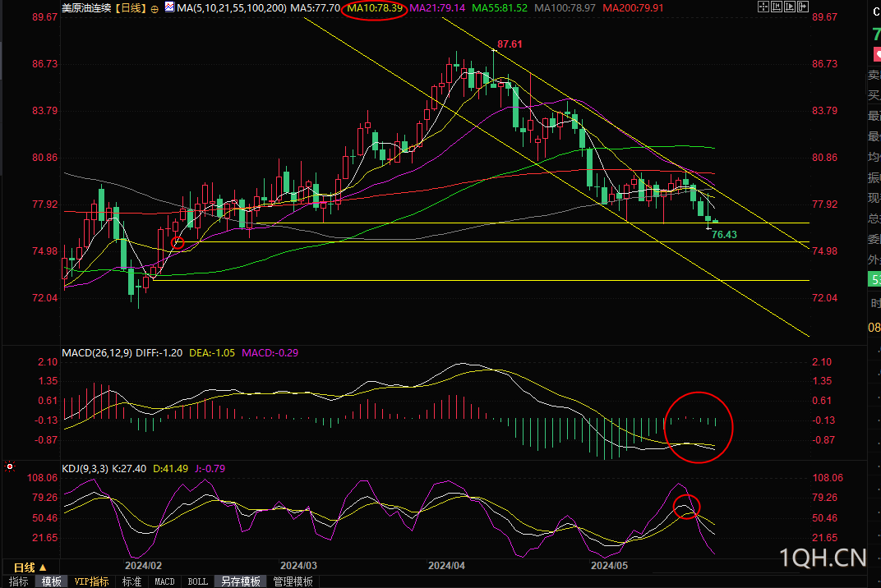Apply the BOLL template
Viewport: 881px width, 588px height.
(x=197, y=581)
